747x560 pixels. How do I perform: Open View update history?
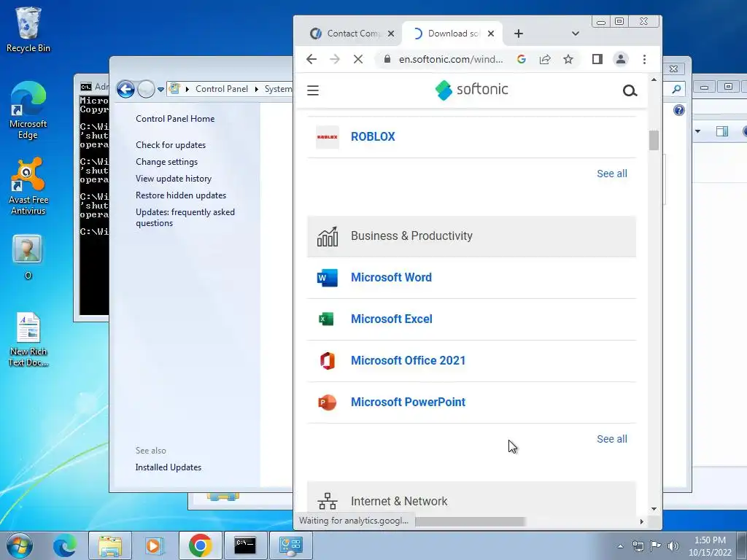tap(174, 179)
